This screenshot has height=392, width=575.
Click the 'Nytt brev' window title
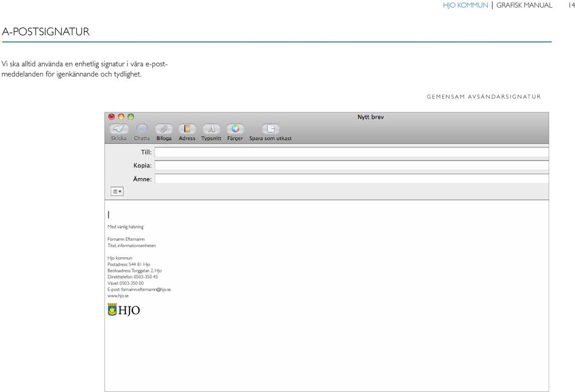tap(370, 117)
